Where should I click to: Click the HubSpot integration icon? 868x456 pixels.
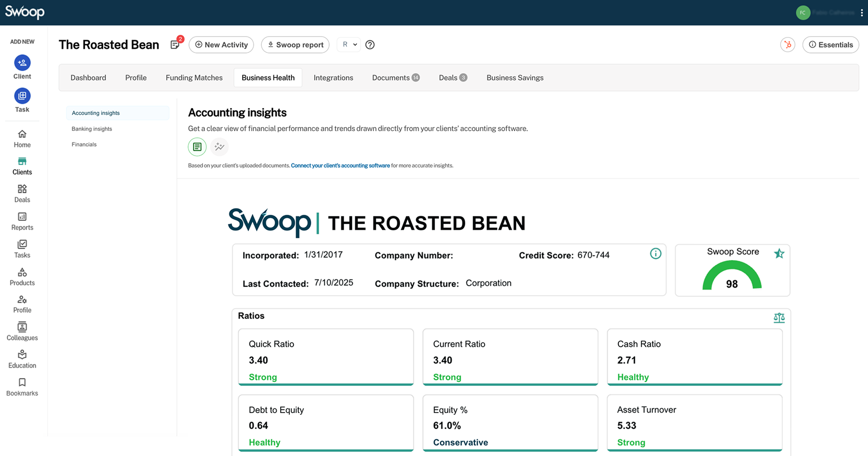pos(788,44)
